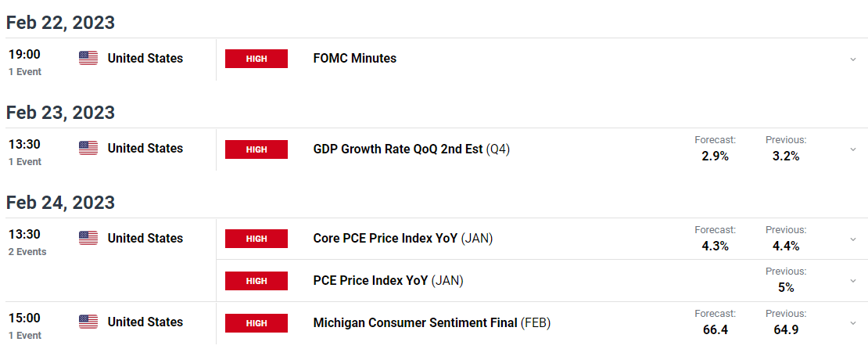Click HIGH badge for Core PCE Price Index
This screenshot has height=349, width=868.
click(256, 239)
